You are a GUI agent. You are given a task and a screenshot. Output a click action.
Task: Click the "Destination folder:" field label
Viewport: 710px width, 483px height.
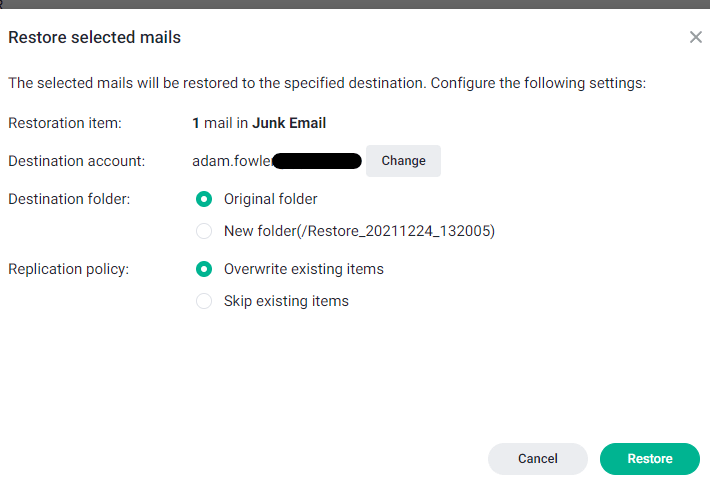(x=69, y=199)
